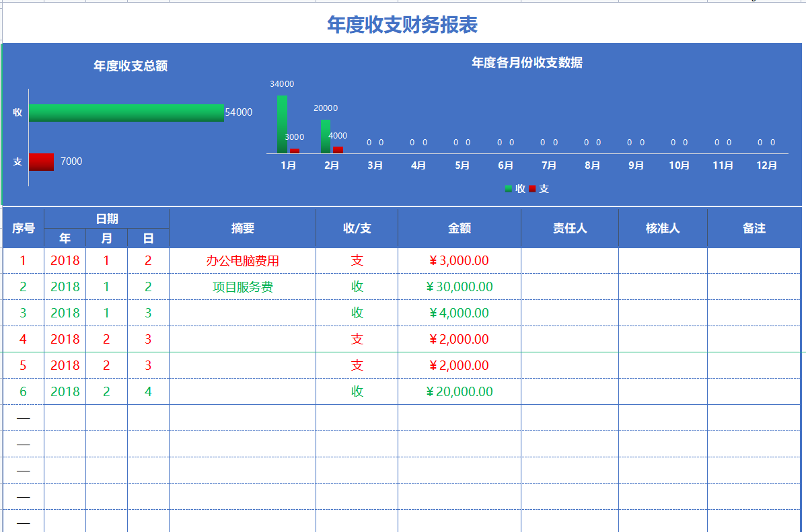806x532 pixels.
Task: Click the 核准人 column header
Action: tap(662, 228)
